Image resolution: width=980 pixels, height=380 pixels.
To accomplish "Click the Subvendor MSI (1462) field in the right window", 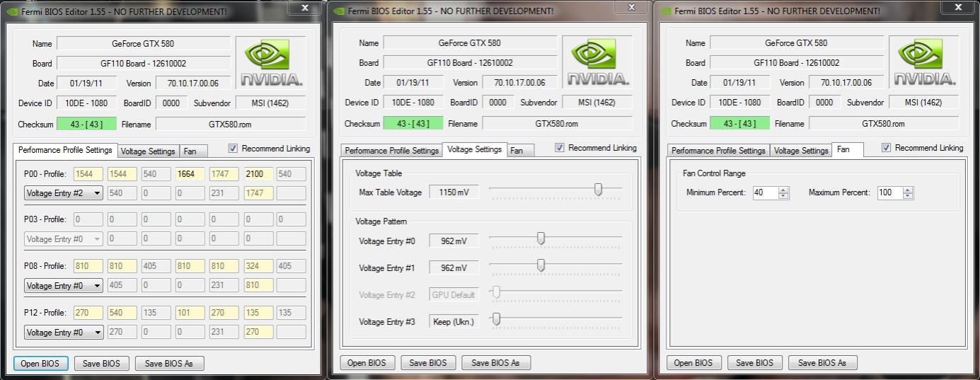I will coord(924,103).
